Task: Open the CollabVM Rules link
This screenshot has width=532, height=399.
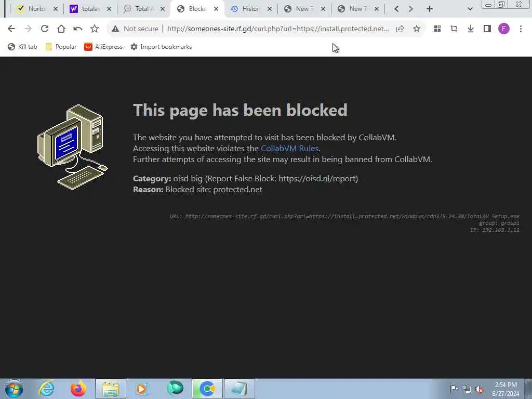Action: click(x=289, y=148)
